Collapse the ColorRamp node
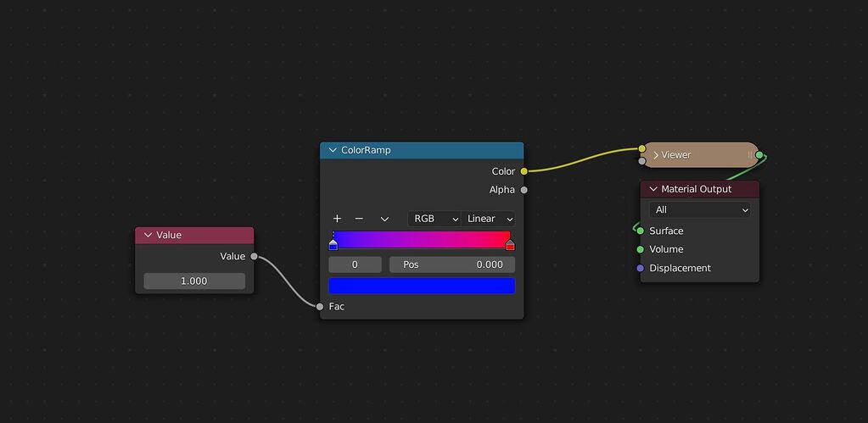This screenshot has width=868, height=423. tap(333, 150)
